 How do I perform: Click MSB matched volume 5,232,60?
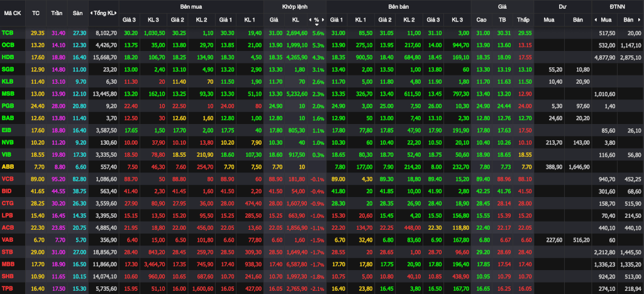297,94
